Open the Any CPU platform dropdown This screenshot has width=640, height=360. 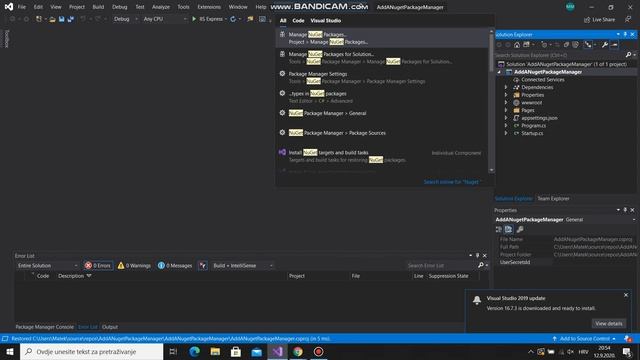[164, 19]
